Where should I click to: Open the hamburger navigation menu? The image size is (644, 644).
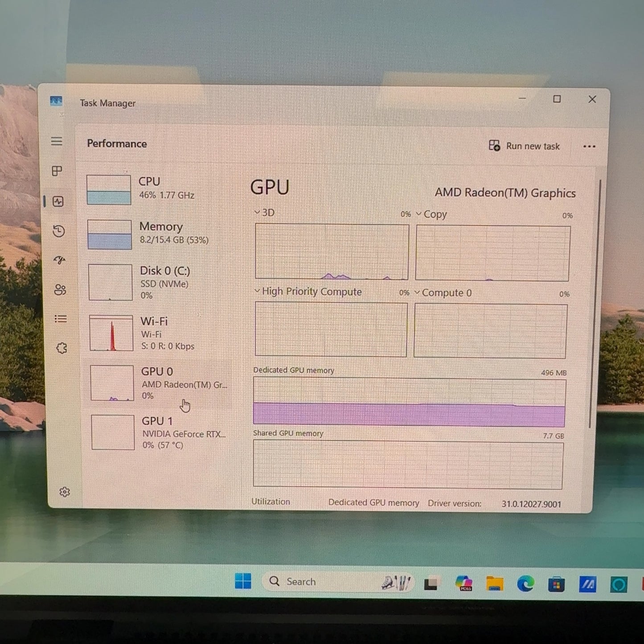57,141
